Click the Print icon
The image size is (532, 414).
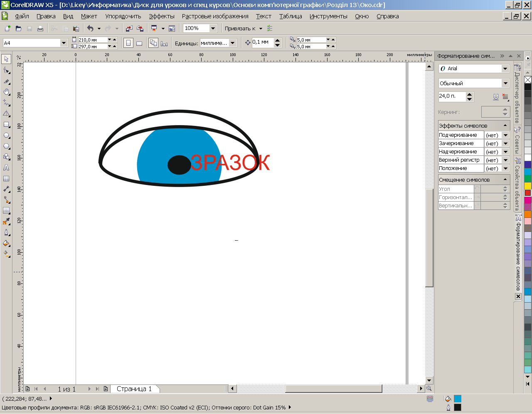pos(40,28)
